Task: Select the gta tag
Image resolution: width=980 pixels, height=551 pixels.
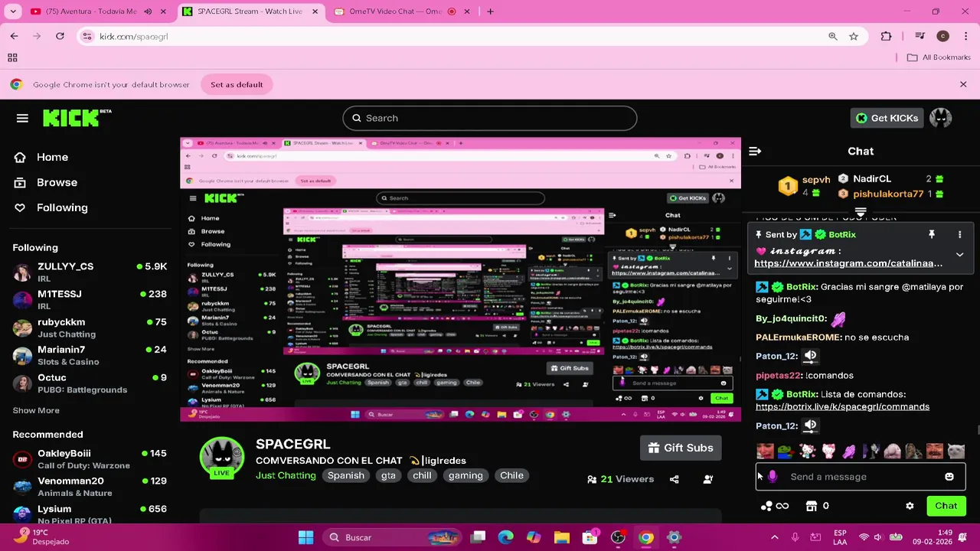Action: click(388, 475)
